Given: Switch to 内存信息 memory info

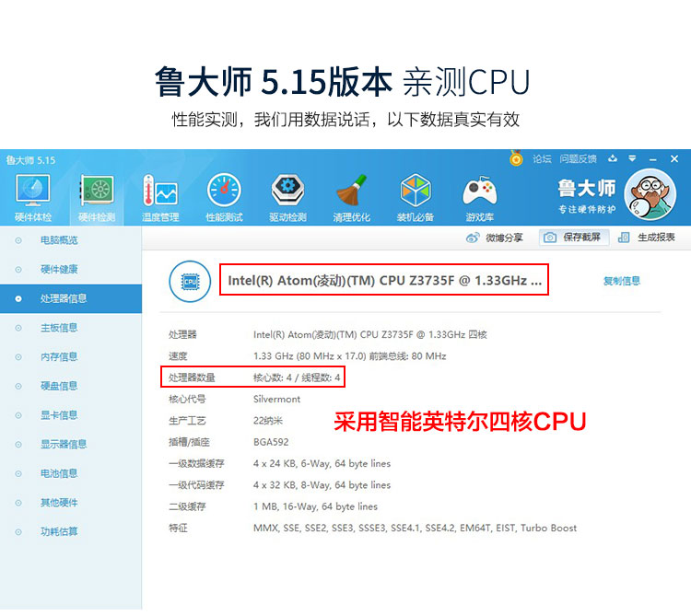Looking at the screenshot, I should (x=59, y=356).
